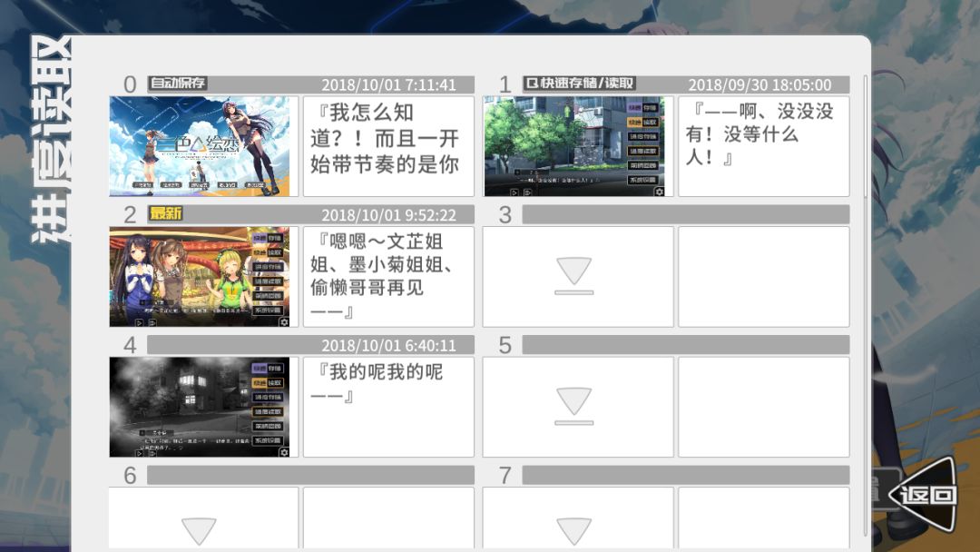The height and width of the screenshot is (552, 980).
Task: Click the 自动保存 label on slot 0
Action: pos(178,84)
